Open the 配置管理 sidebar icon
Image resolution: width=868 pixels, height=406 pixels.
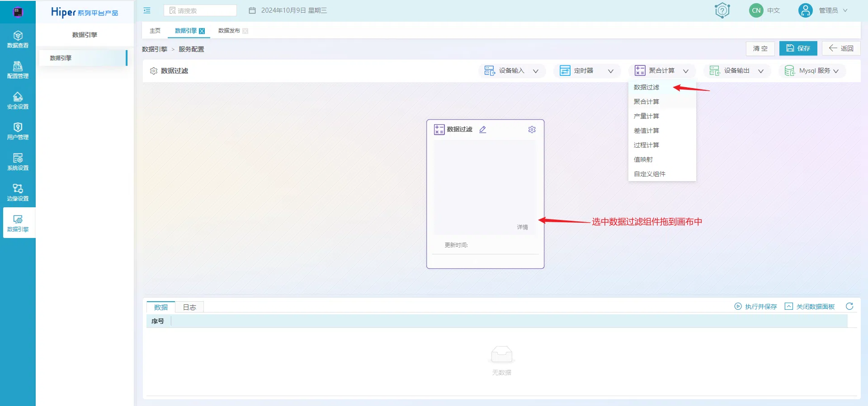(x=18, y=70)
